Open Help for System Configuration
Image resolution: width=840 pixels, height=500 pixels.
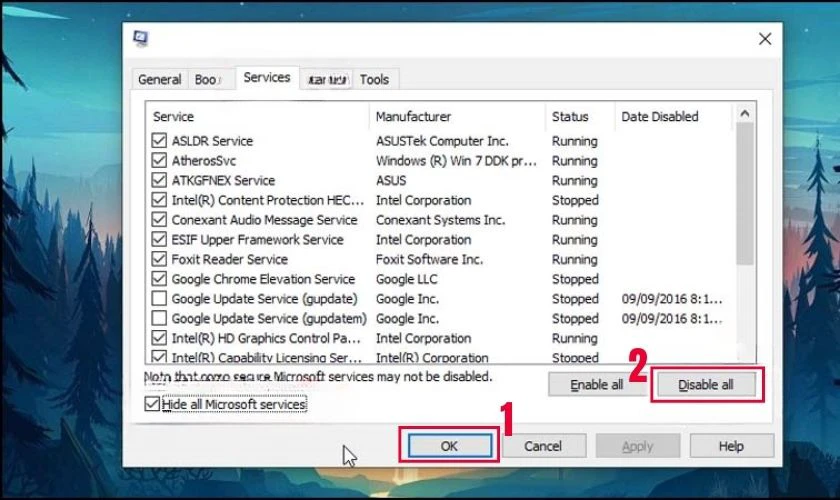pyautogui.click(x=731, y=446)
